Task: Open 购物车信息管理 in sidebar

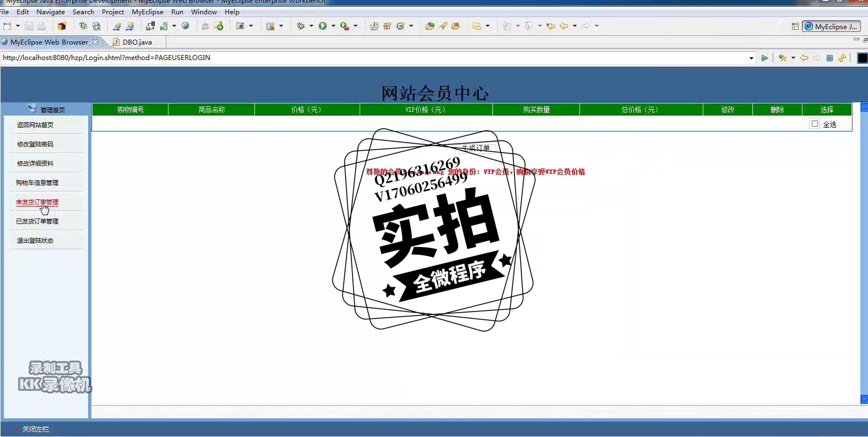Action: tap(37, 183)
